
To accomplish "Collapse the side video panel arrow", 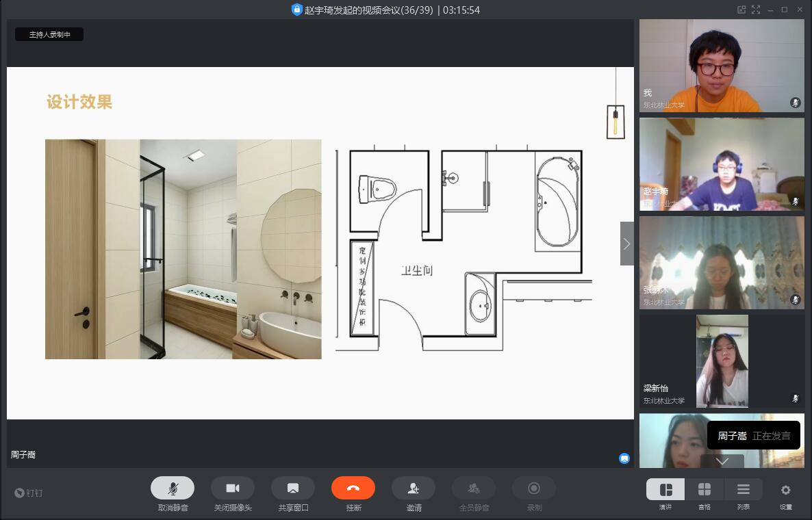I will (626, 244).
